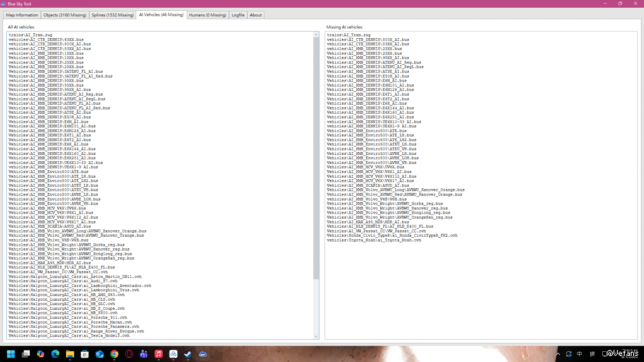Launch Copilot from the taskbar
The width and height of the screenshot is (644, 362).
point(40,354)
